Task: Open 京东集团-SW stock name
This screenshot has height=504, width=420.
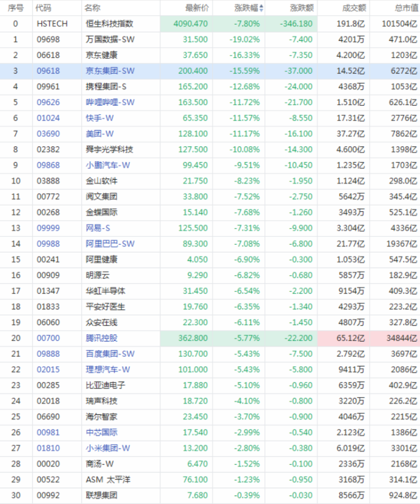Action: tap(110, 71)
